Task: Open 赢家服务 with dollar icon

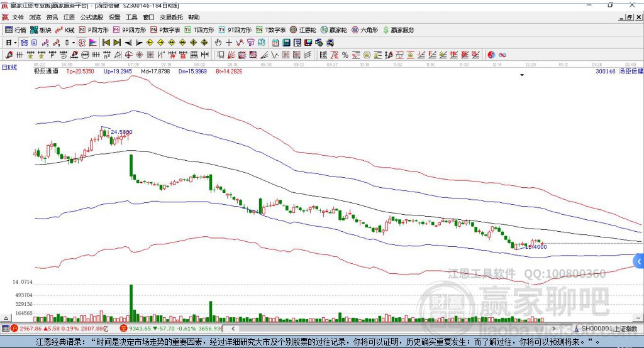Action: 398,30
